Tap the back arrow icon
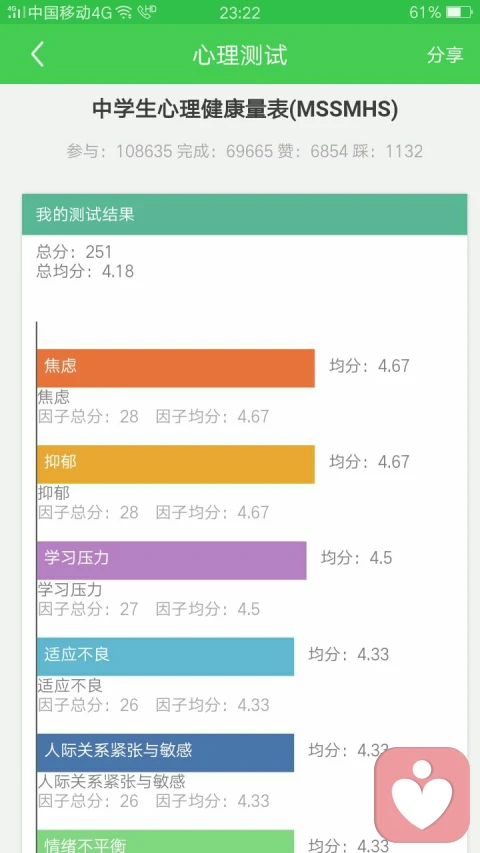The width and height of the screenshot is (480, 853). (x=37, y=54)
